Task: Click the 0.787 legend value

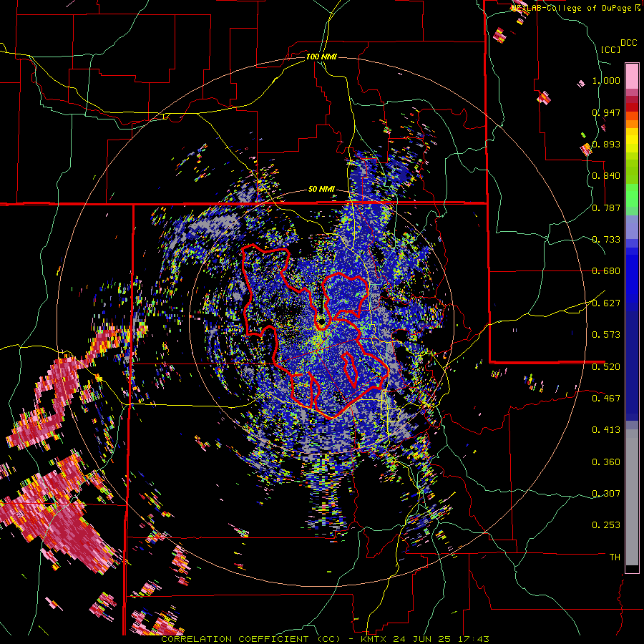Action: coord(606,208)
